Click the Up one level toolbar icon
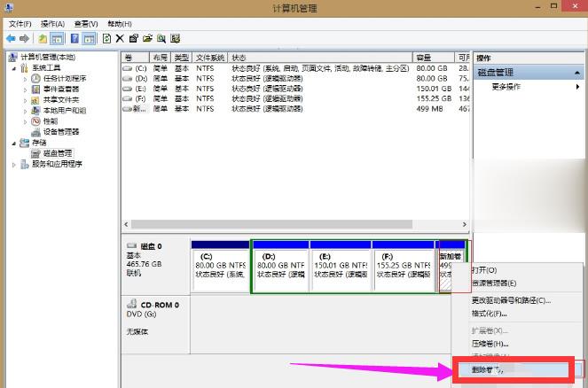The image size is (588, 388). [x=43, y=39]
